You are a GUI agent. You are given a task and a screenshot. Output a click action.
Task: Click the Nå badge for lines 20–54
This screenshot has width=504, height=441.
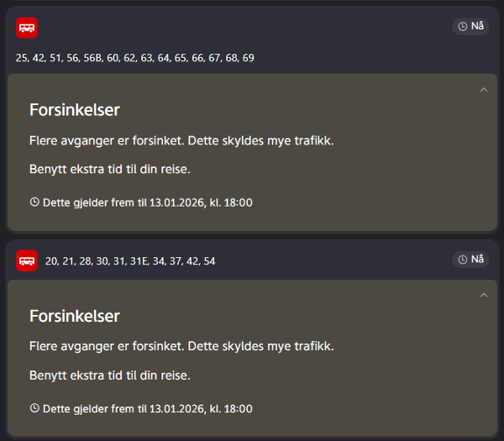tap(471, 260)
